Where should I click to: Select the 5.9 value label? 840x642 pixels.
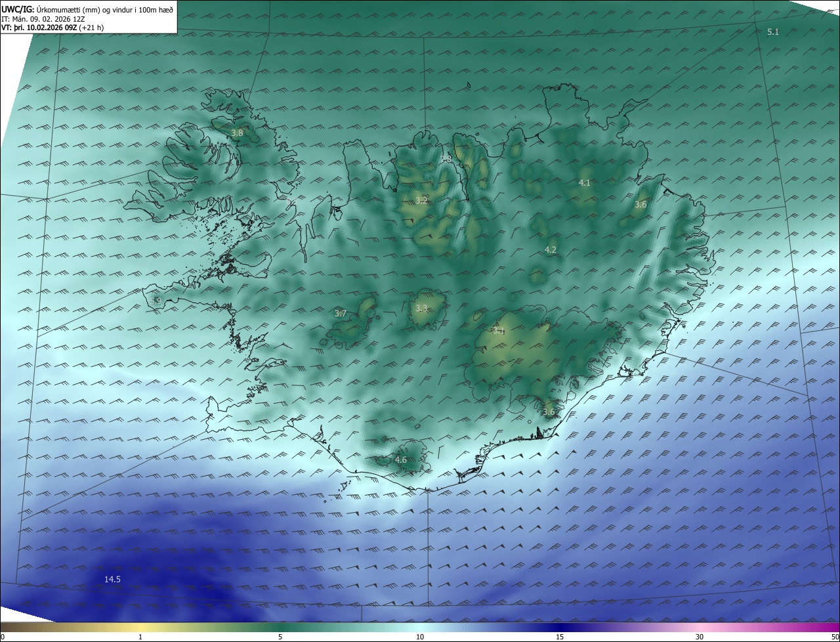[156, 301]
